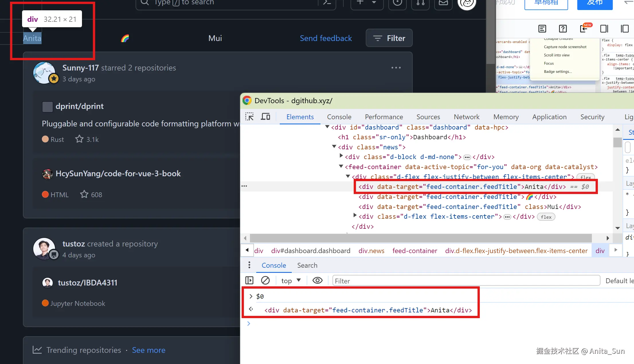
Task: Open the GitHub inbox notifications icon
Action: coord(443,3)
